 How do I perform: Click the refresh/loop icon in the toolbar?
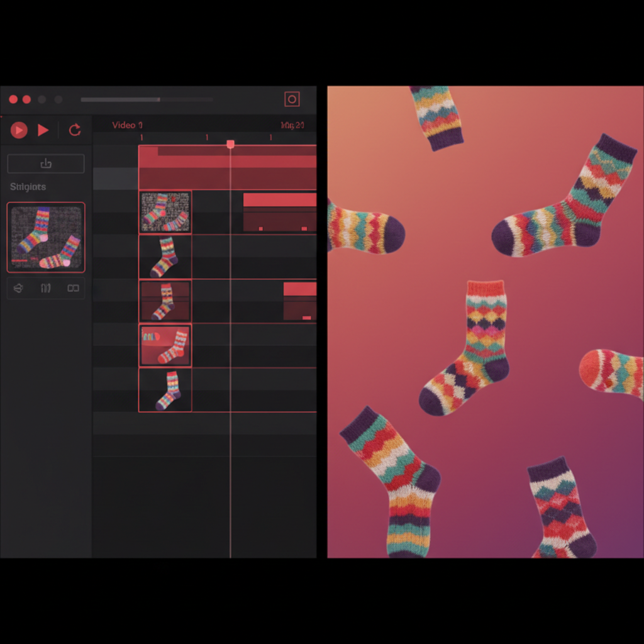75,130
